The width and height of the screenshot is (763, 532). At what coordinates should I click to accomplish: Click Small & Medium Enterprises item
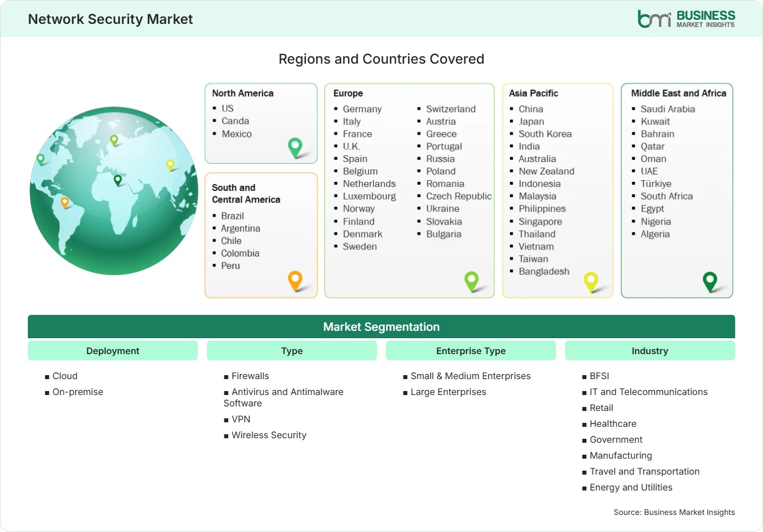pyautogui.click(x=471, y=376)
